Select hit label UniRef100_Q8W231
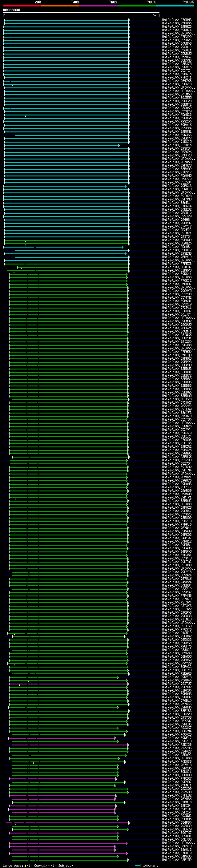This screenshot has width=197, height=868. click(177, 338)
